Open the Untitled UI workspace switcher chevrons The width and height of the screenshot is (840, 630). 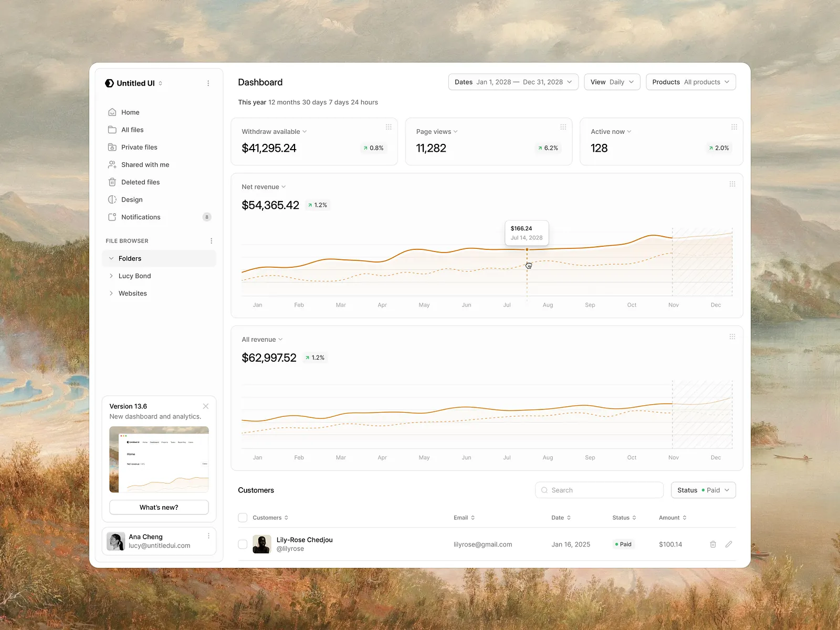[x=160, y=83]
